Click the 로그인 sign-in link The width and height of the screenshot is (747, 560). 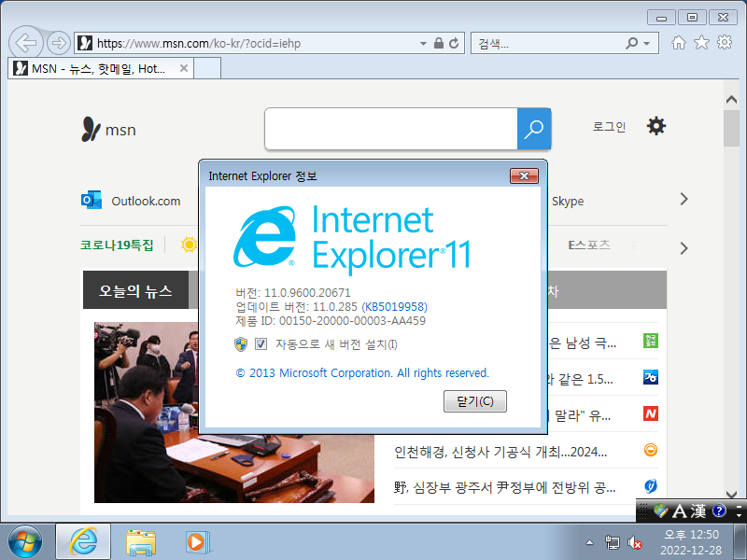click(x=609, y=127)
